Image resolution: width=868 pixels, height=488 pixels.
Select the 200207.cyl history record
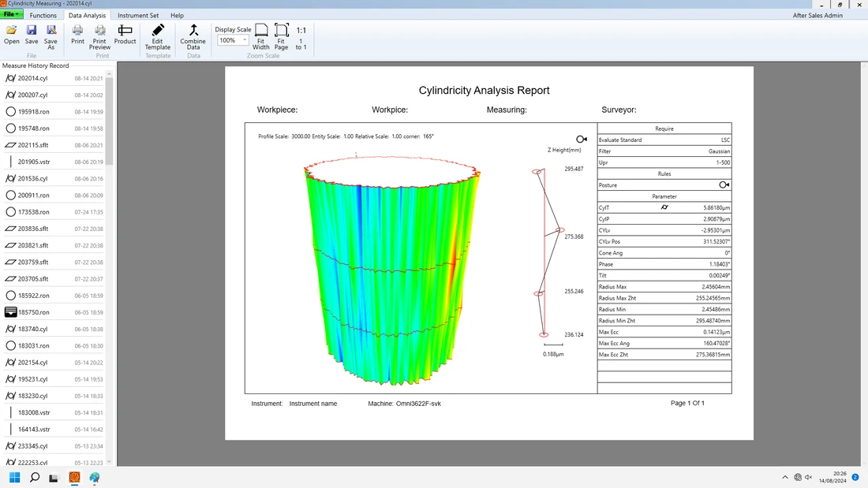pyautogui.click(x=54, y=95)
